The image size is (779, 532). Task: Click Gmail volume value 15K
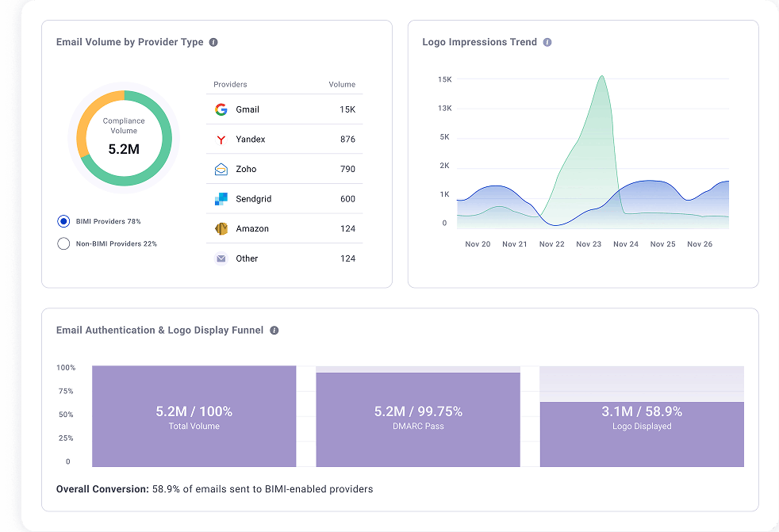[347, 109]
